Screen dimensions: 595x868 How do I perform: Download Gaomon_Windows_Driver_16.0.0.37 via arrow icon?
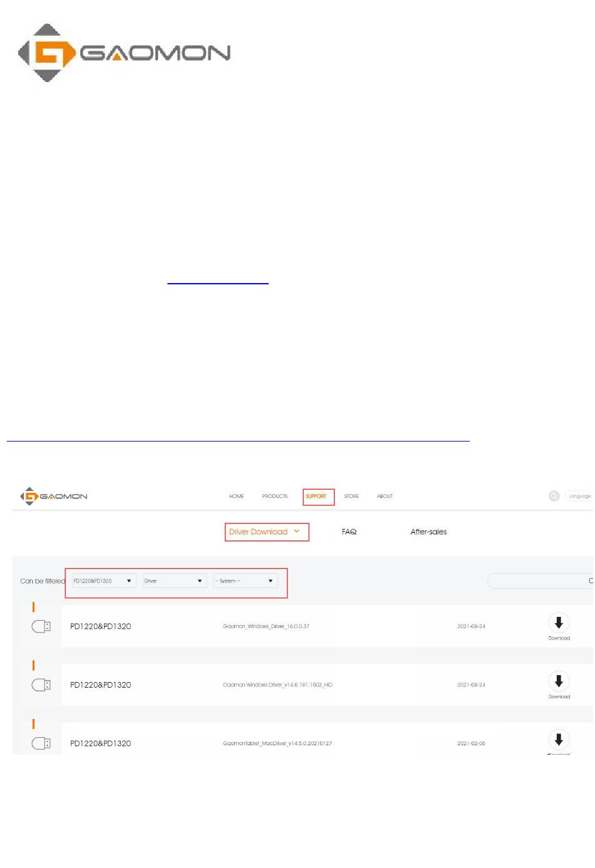[x=559, y=623]
